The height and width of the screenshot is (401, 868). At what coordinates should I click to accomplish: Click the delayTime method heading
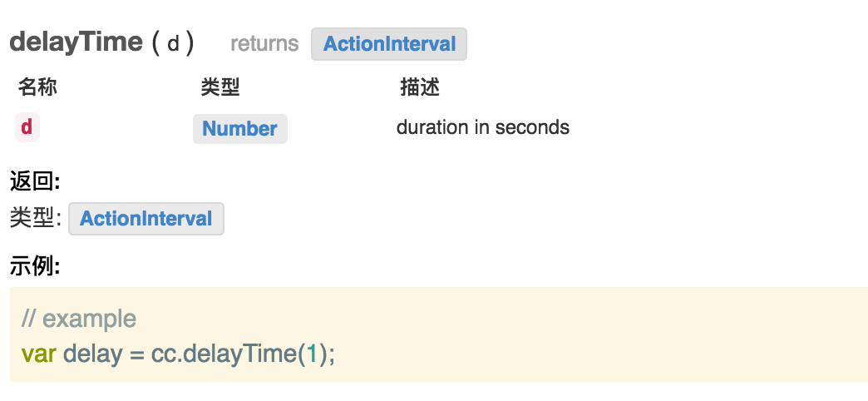(x=76, y=42)
